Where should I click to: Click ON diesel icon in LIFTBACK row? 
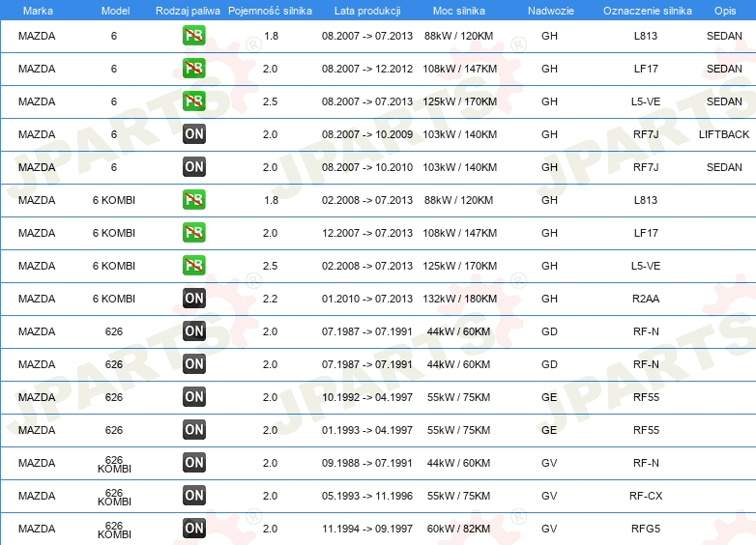193,134
